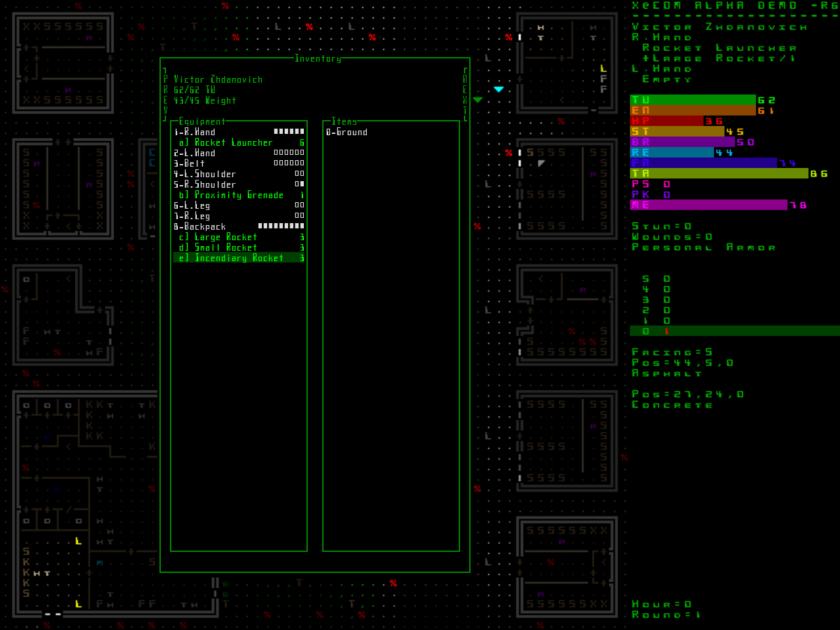Click Victor Zhdanovich name in Inventory window
Viewport: 840px width, 630px height.
(219, 79)
